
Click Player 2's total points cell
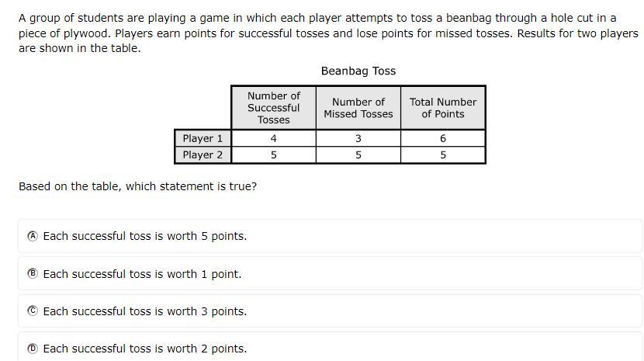click(x=443, y=155)
